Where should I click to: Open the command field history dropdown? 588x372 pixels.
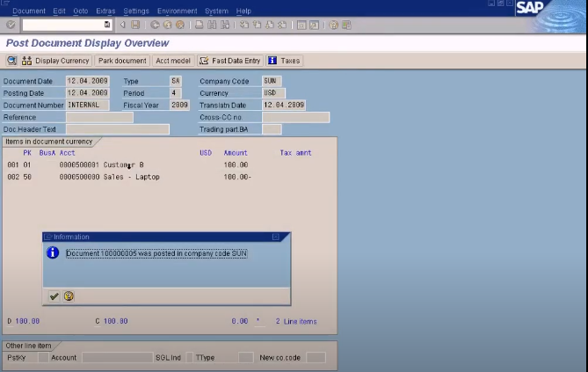[x=107, y=25]
